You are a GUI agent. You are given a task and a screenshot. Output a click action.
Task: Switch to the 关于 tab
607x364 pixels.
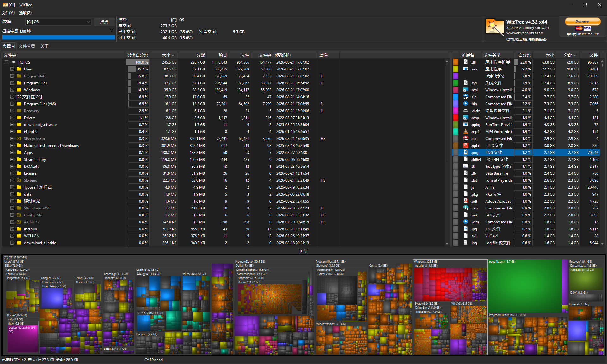(45, 46)
